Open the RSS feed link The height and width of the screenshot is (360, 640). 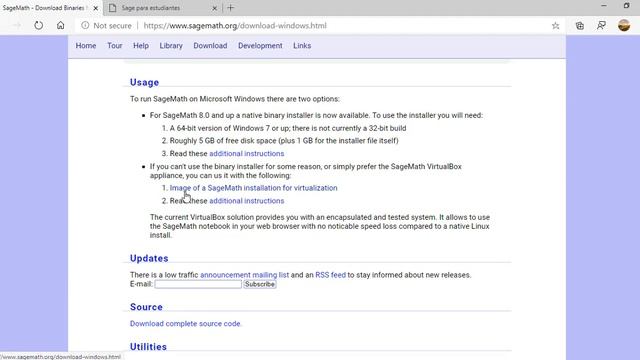331,275
